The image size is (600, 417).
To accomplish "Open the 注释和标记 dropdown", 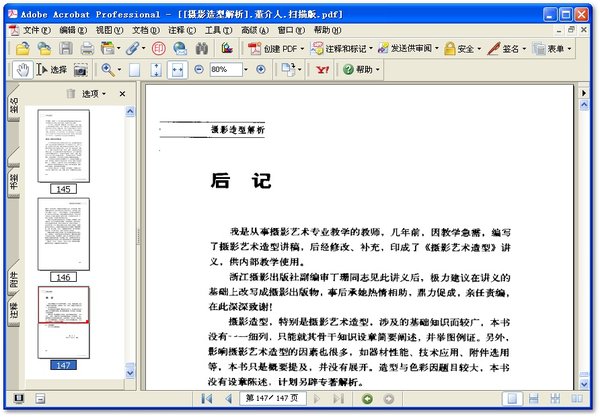I will (341, 49).
